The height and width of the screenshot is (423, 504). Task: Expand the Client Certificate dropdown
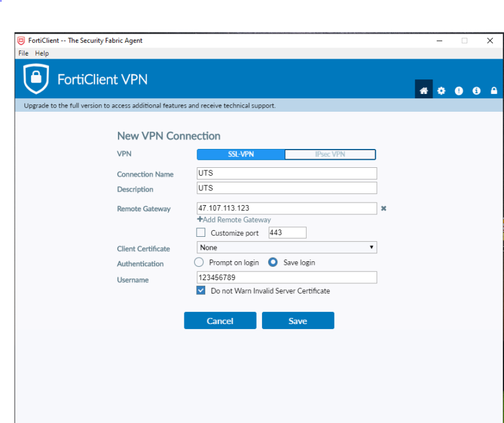click(287, 247)
